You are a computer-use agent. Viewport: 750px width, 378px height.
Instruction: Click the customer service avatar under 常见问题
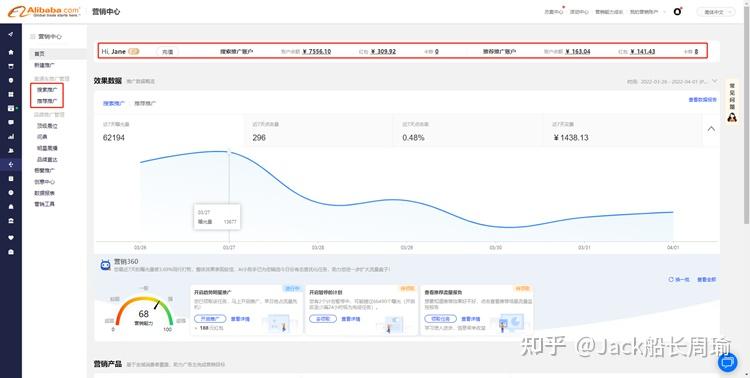[732, 117]
